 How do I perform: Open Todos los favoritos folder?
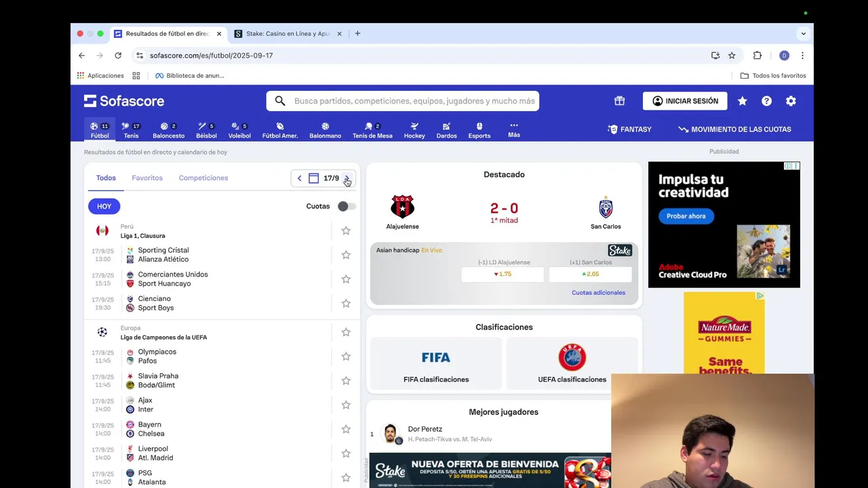773,76
